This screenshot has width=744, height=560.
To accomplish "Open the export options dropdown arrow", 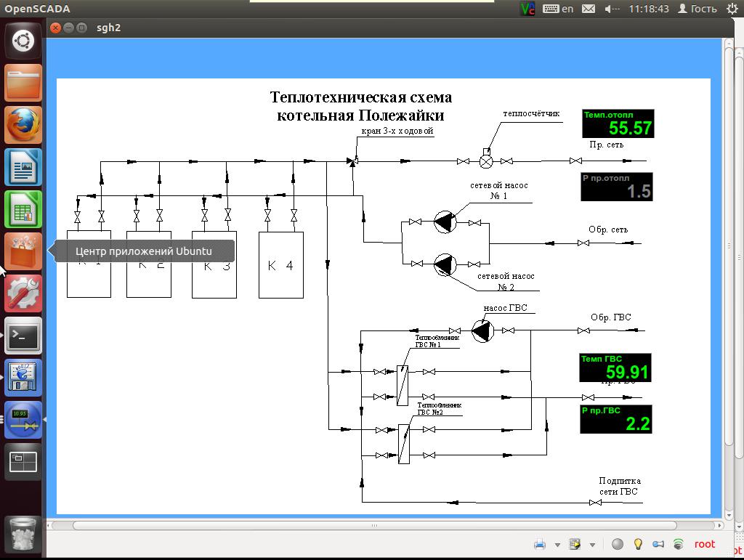I will (593, 545).
